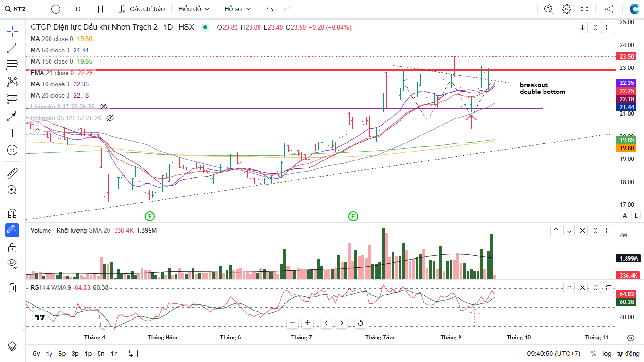The height and width of the screenshot is (362, 644).
Task: Click the undo arrow button
Action: 270,9
